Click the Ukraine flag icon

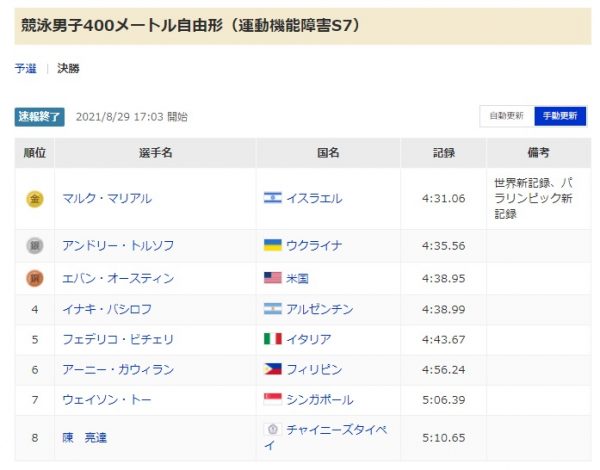pyautogui.click(x=272, y=245)
